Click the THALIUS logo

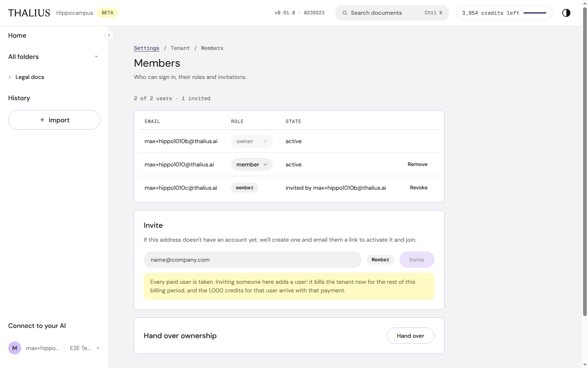(x=29, y=13)
